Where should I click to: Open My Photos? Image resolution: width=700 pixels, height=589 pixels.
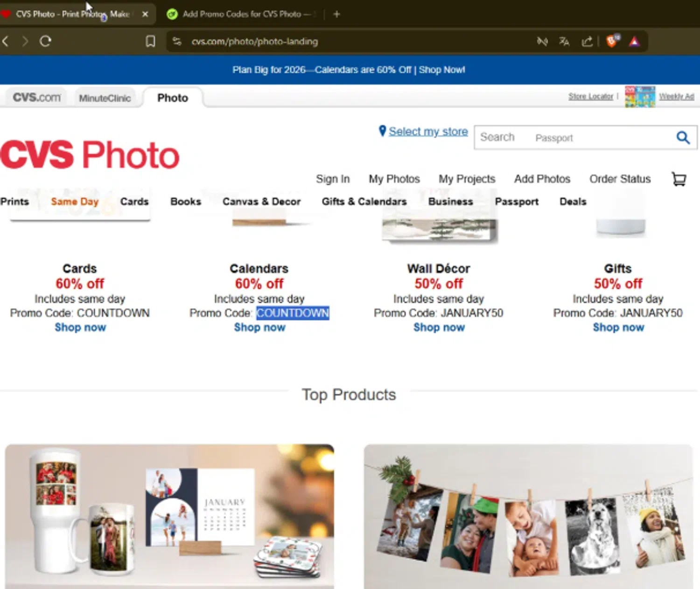pos(394,179)
